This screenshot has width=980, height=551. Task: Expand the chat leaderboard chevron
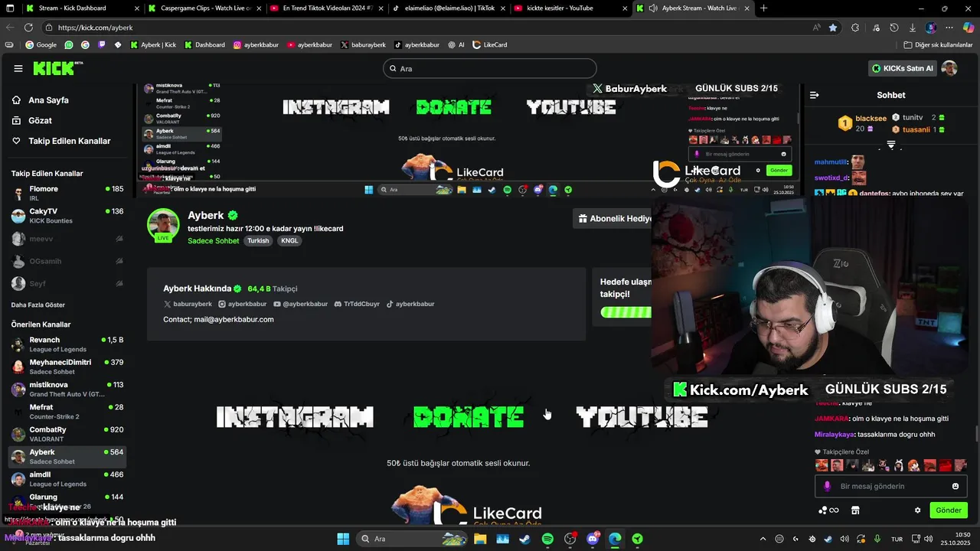[x=891, y=145]
